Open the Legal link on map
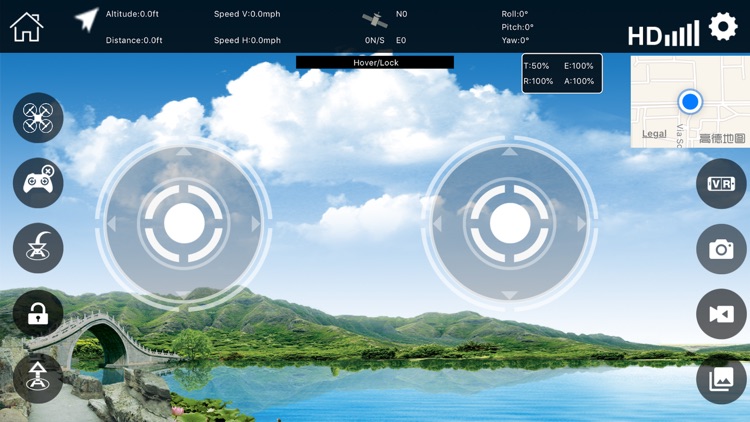Viewport: 750px width, 422px height. [654, 134]
